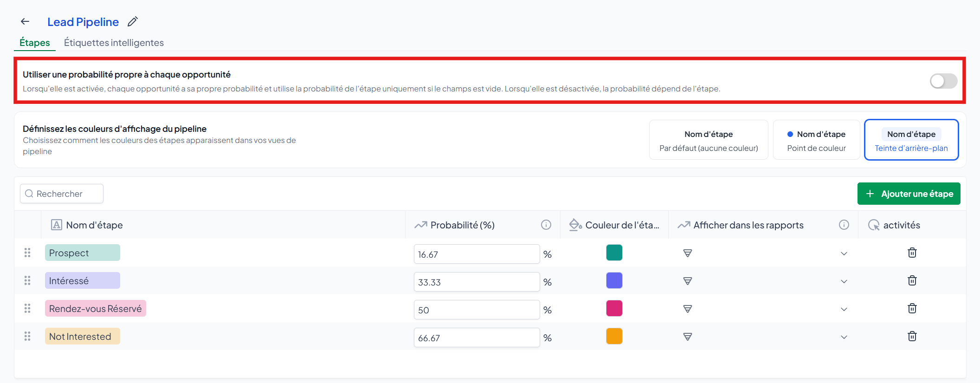
Task: Click the probability field showing 50
Action: point(477,310)
